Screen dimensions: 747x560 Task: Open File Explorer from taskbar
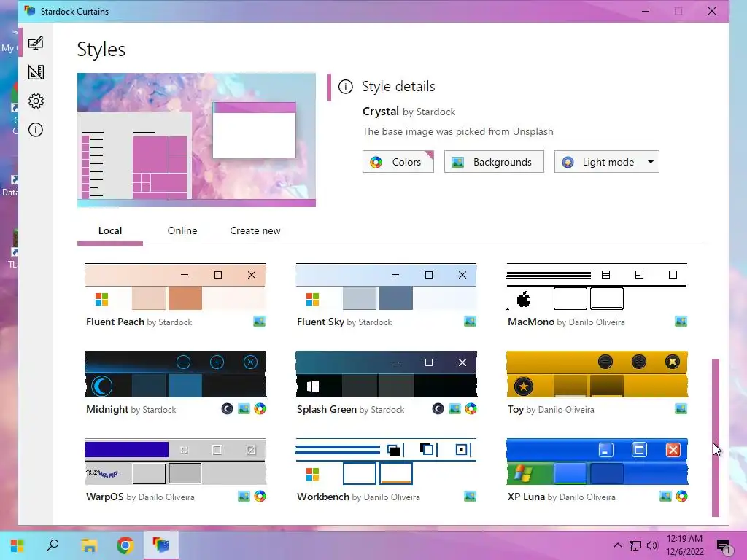pos(89,545)
